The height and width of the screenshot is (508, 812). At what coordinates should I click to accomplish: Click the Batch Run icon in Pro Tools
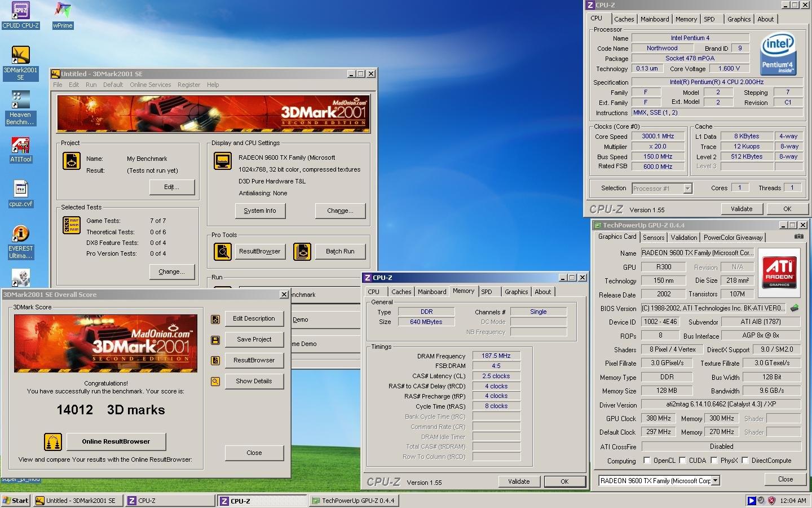302,251
